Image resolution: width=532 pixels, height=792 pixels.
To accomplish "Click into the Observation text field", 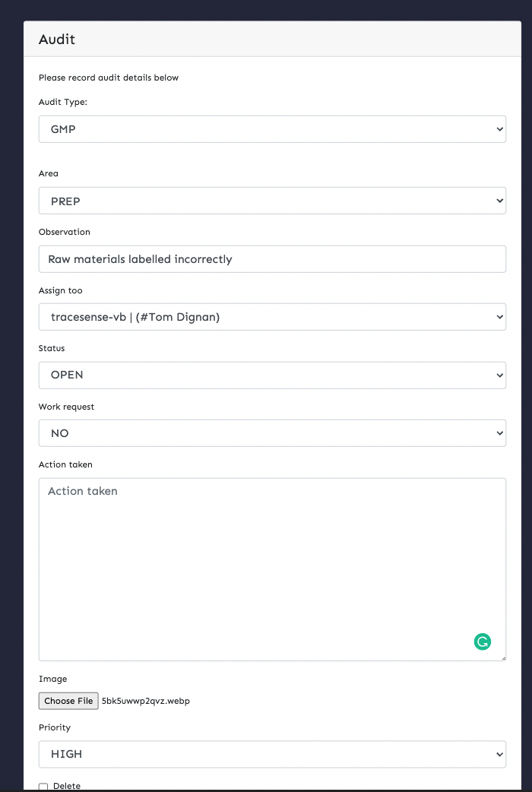I will tap(272, 259).
